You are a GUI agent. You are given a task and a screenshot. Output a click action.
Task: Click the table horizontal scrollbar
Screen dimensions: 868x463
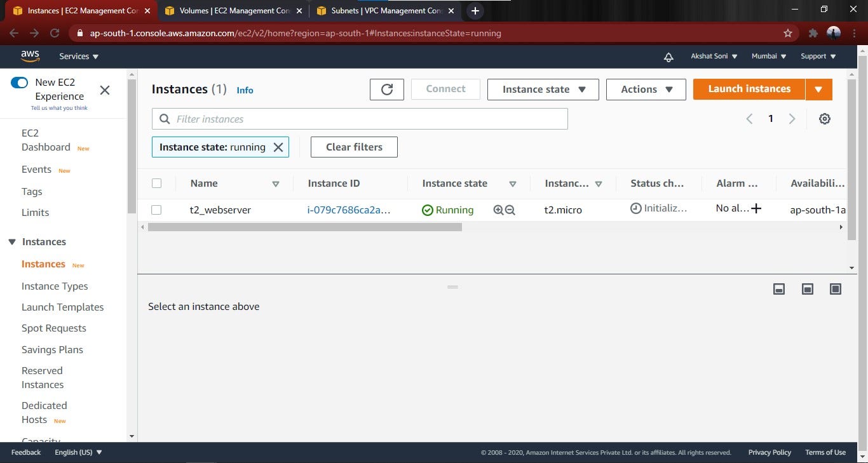[x=305, y=227]
